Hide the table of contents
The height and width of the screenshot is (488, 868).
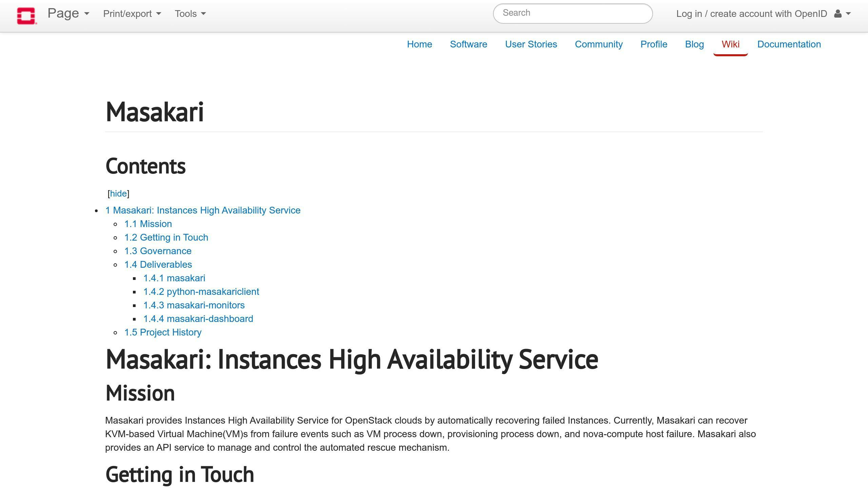(x=118, y=194)
